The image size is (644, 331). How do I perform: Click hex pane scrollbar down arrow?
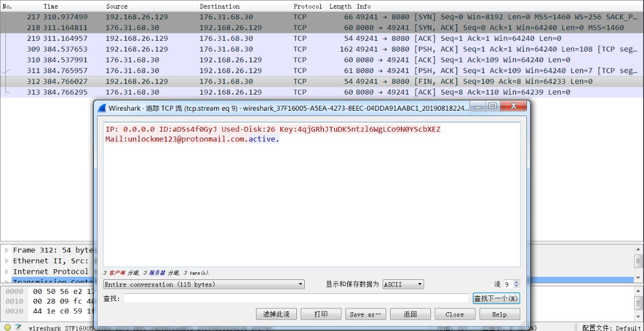(x=639, y=317)
